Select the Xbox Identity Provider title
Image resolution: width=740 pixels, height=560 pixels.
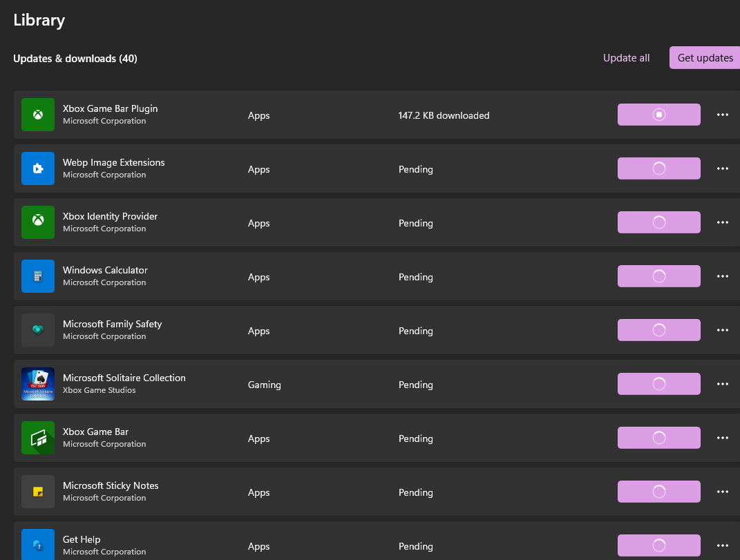(111, 216)
